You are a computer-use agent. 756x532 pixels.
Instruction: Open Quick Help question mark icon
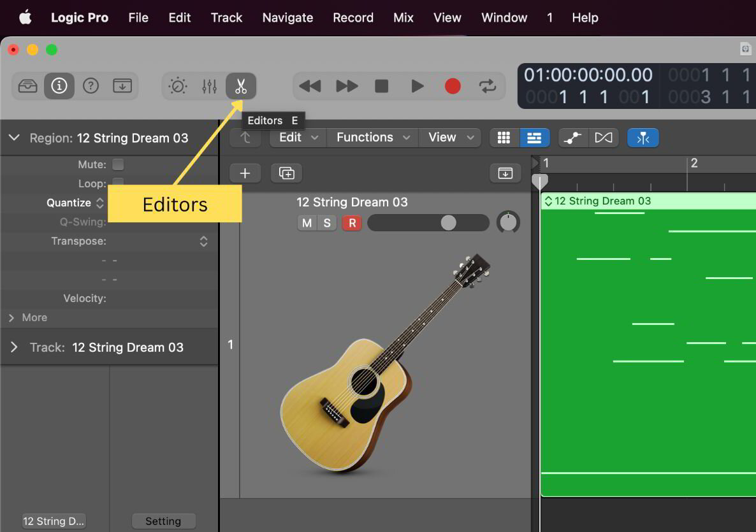pos(91,86)
